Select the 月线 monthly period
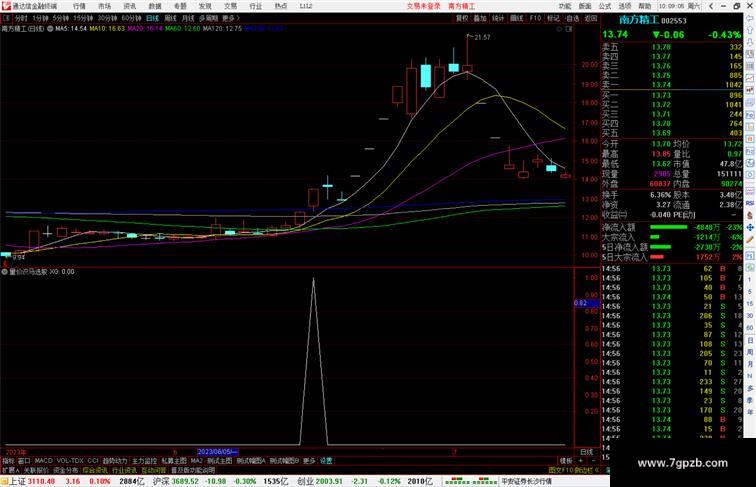Image resolution: width=756 pixels, height=487 pixels. [188, 18]
